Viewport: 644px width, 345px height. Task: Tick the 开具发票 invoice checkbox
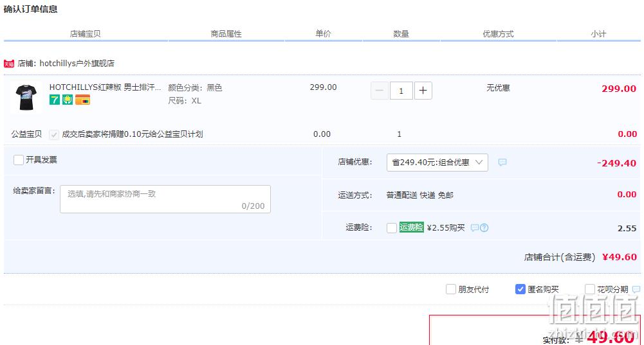tap(19, 159)
